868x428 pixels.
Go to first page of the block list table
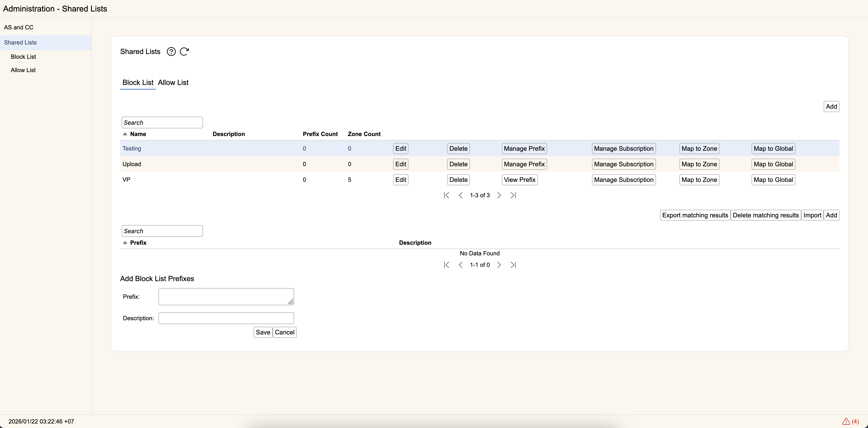[446, 195]
